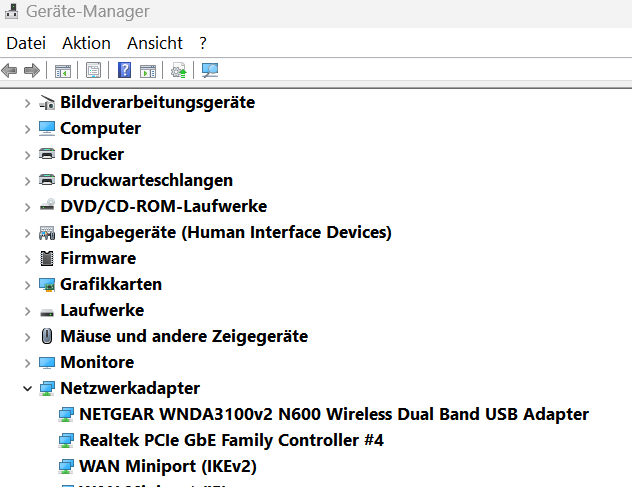This screenshot has height=487, width=632.
Task: Click the Back arrow toolbar icon
Action: (x=10, y=71)
